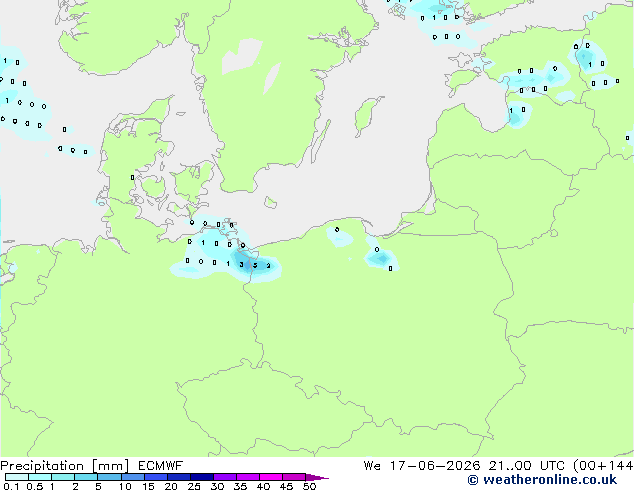
Task: Click the 'We 17-06-2026' date text
Action: 422,466
